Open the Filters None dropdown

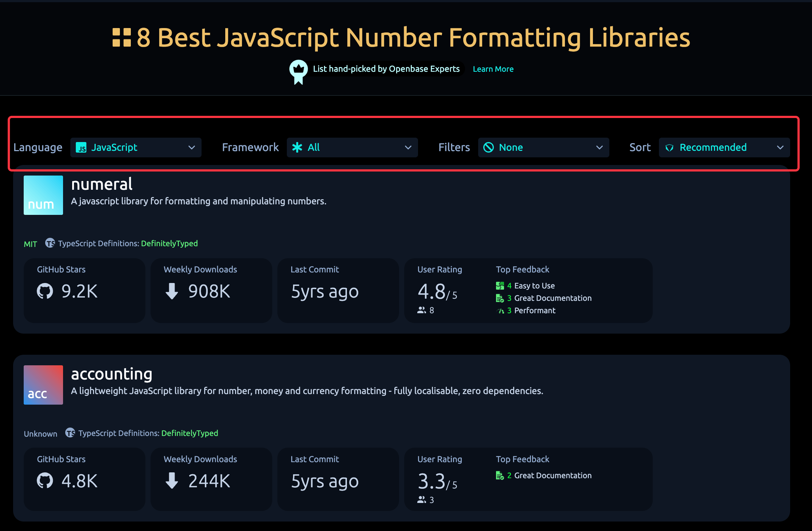(x=543, y=147)
